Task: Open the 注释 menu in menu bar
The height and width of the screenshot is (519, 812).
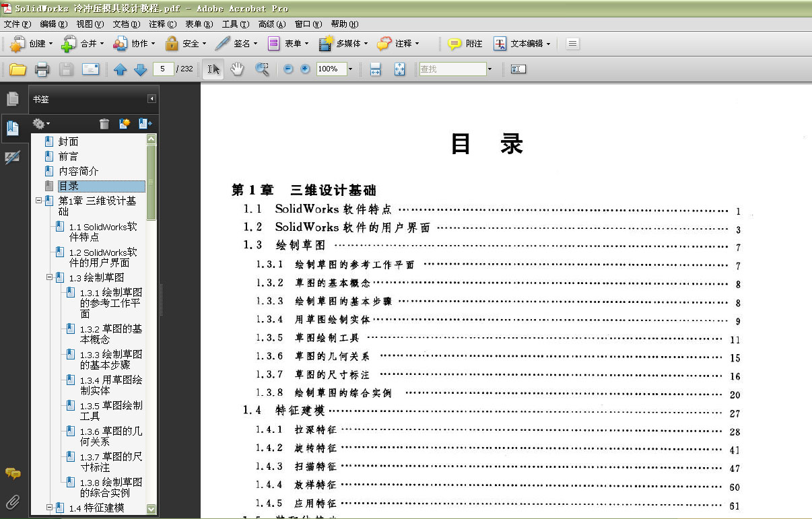Action: click(163, 24)
